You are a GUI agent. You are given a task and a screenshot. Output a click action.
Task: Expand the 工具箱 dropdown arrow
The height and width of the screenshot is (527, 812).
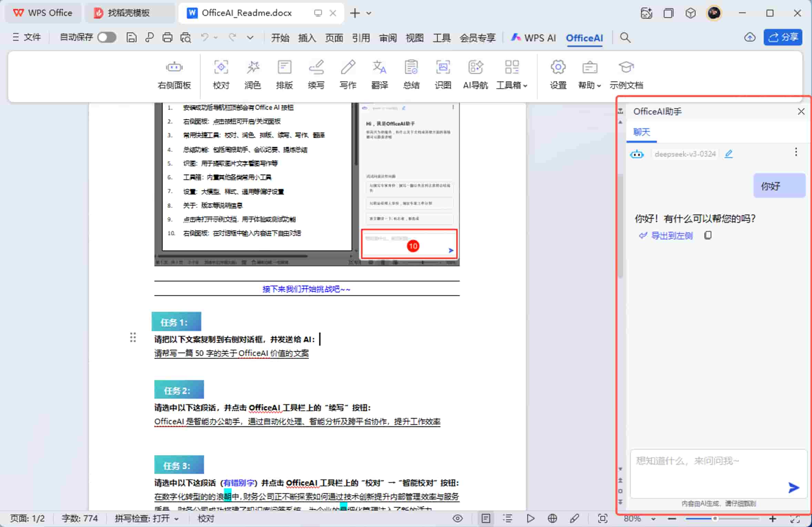point(525,86)
